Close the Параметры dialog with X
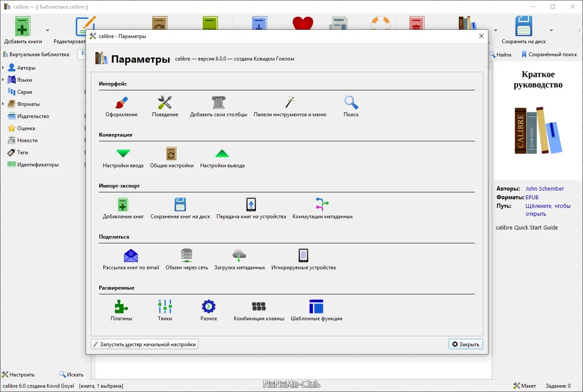The image size is (583, 392). pos(481,36)
